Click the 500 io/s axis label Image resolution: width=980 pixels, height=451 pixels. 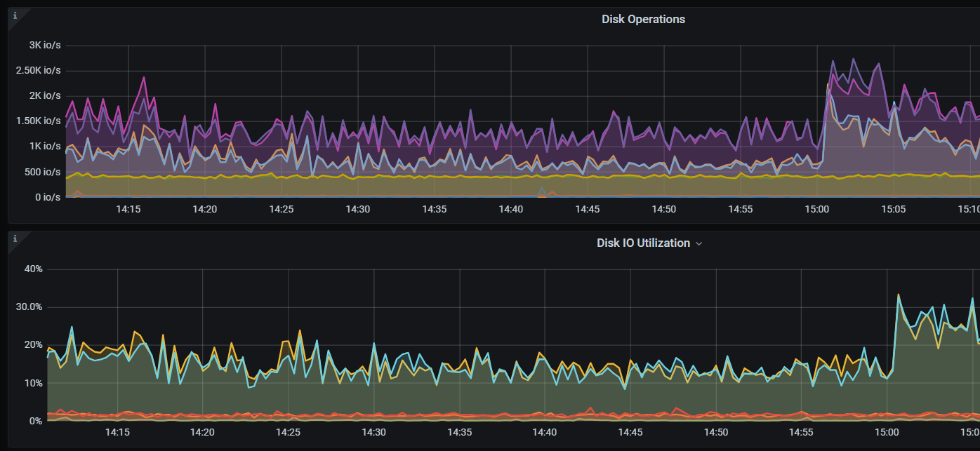tap(43, 172)
